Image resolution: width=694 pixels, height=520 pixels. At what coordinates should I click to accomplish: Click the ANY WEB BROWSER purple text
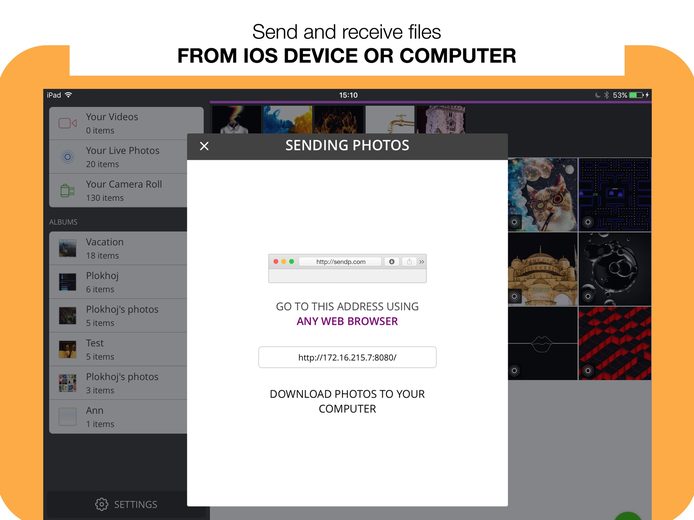pos(347,321)
